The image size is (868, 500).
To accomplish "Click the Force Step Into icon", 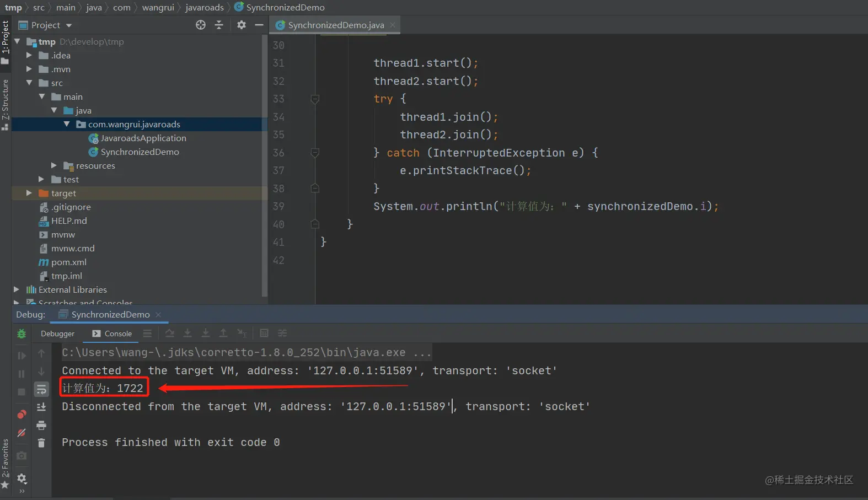I will pos(206,333).
